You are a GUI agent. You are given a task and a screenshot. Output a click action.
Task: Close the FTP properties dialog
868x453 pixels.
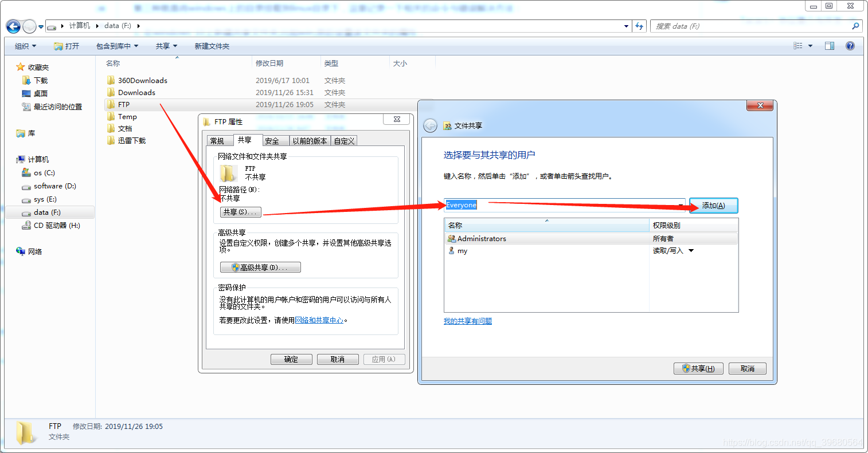point(397,119)
